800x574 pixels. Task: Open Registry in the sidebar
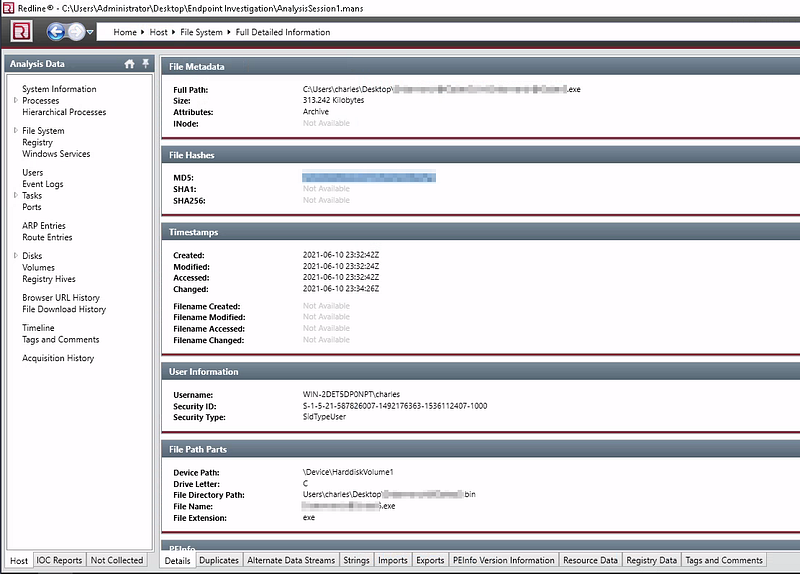(x=37, y=142)
